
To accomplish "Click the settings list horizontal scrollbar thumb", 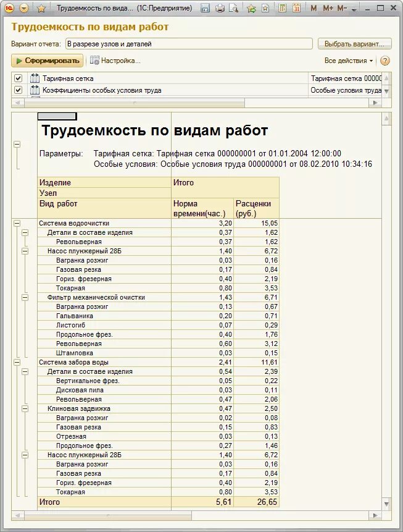I will click(x=135, y=103).
